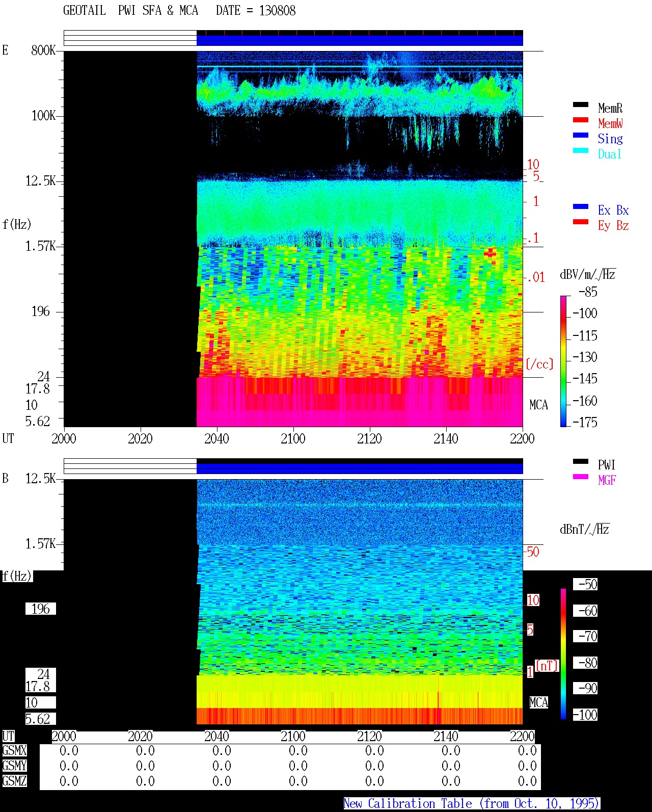
Task: Click the dBnT magnetic field color bar
Action: point(563,653)
